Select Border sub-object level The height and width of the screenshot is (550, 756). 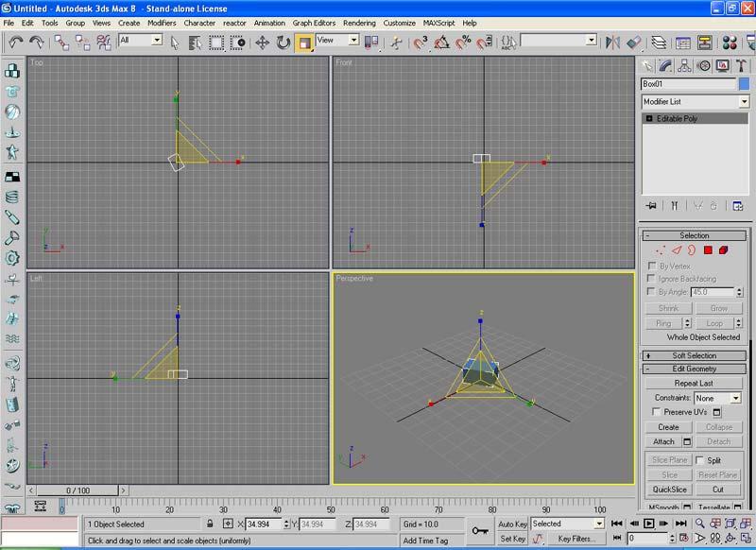point(692,250)
